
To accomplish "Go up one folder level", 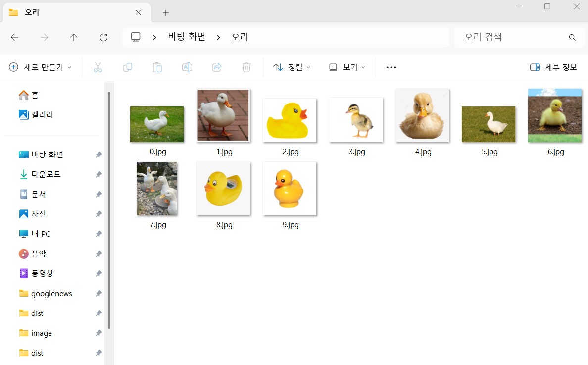I will tap(74, 37).
